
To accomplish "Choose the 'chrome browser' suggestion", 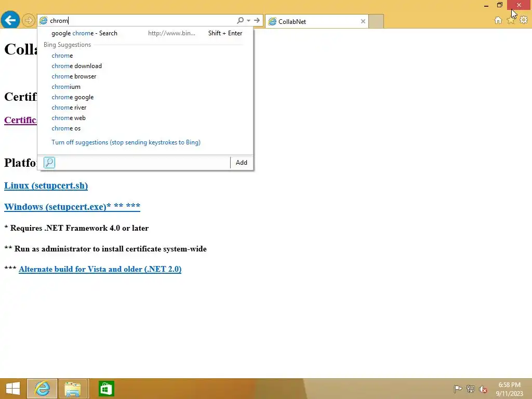I will (x=145, y=76).
